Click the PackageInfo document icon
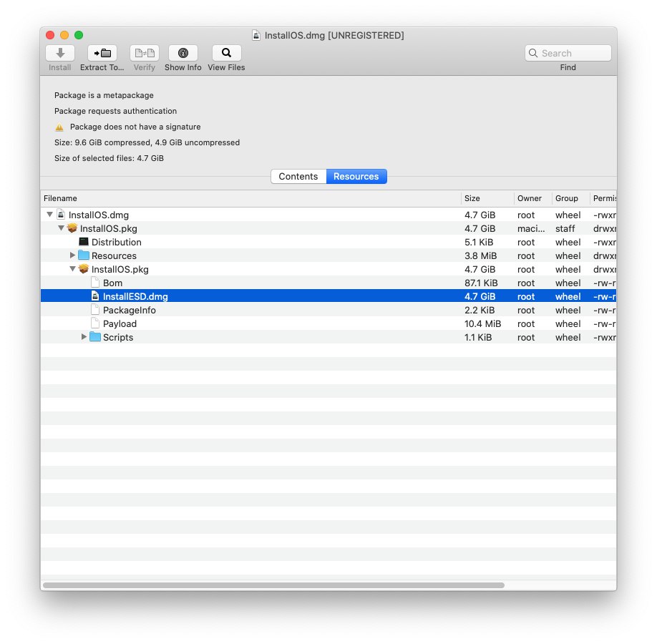This screenshot has width=657, height=644. 95,310
